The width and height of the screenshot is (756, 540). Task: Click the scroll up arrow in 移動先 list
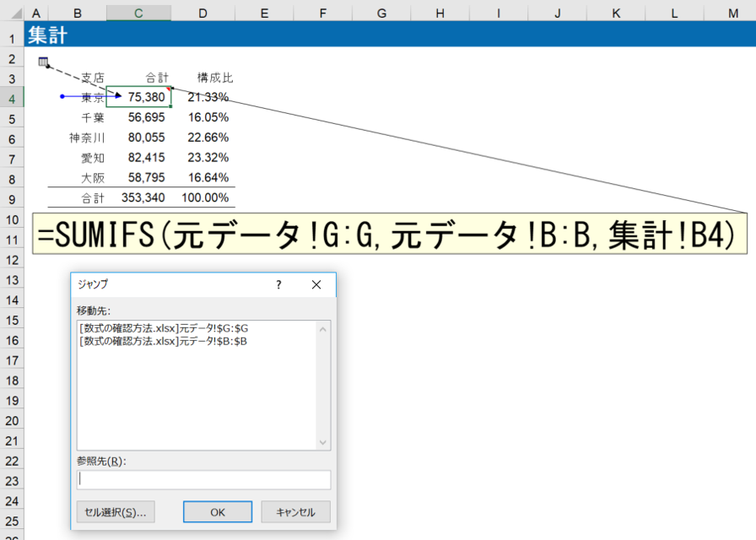point(323,328)
